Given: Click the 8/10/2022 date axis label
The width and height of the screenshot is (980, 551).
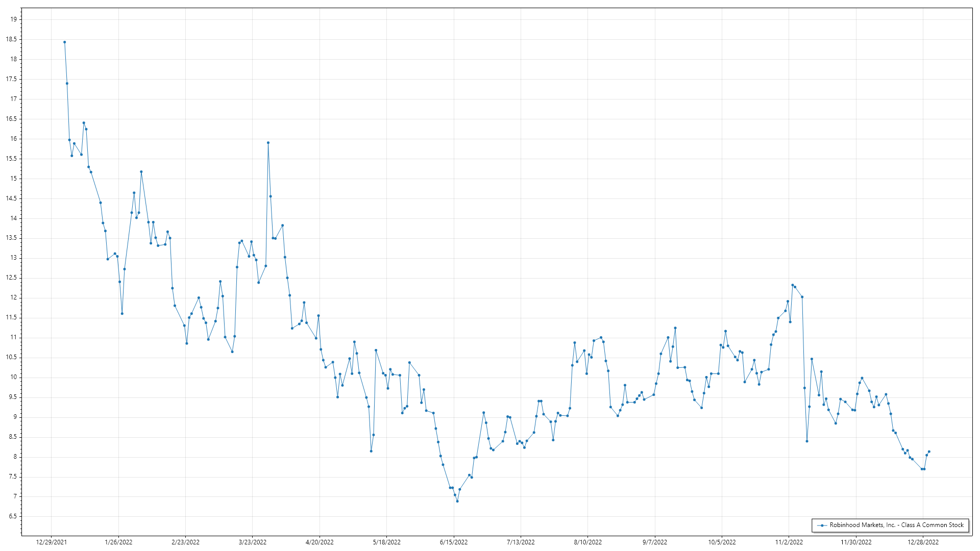Looking at the screenshot, I should tap(588, 542).
